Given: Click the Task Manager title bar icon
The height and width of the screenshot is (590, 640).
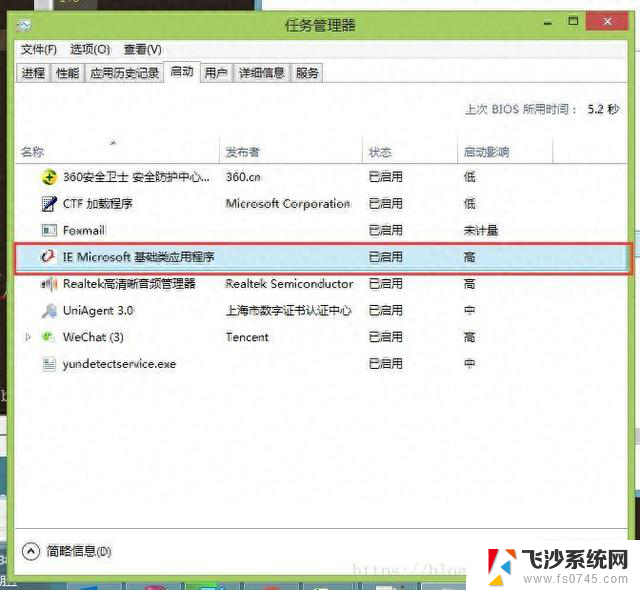Looking at the screenshot, I should tap(24, 27).
